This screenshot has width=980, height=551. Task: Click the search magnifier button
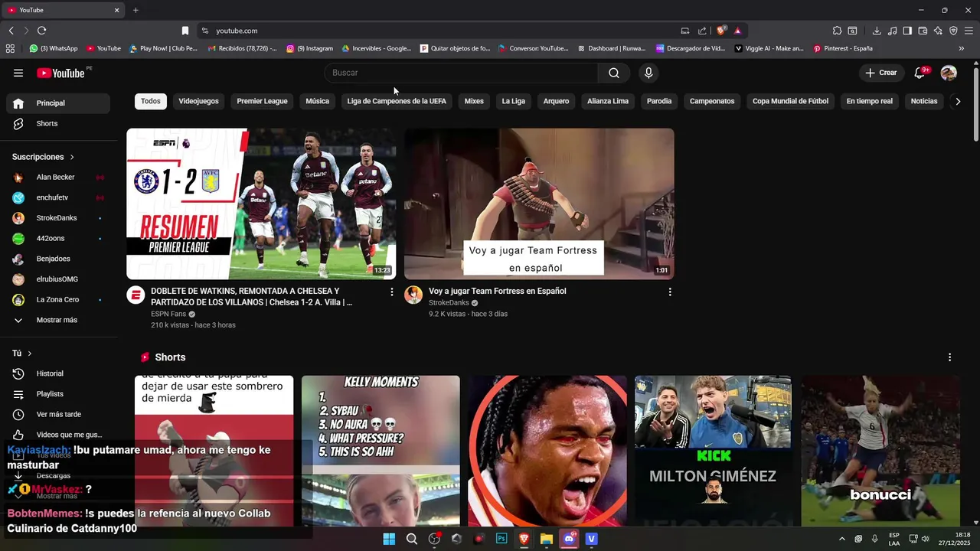(x=614, y=73)
